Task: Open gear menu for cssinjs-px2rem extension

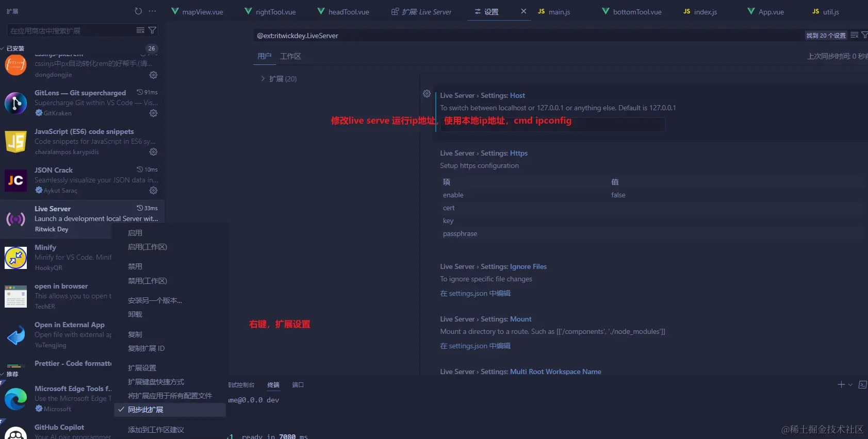Action: pyautogui.click(x=153, y=75)
